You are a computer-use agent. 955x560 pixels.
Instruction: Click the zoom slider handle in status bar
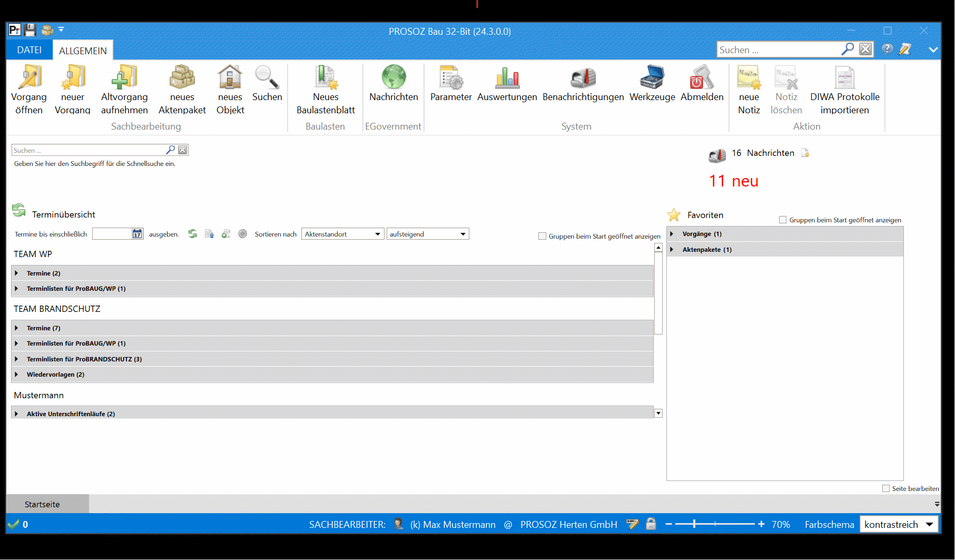[x=694, y=524]
